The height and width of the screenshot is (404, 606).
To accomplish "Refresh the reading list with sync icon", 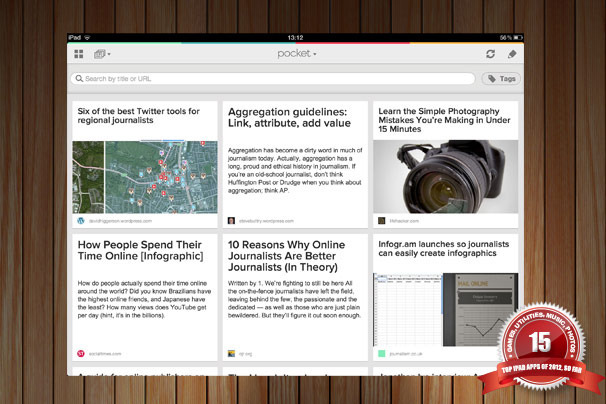I will click(x=490, y=54).
